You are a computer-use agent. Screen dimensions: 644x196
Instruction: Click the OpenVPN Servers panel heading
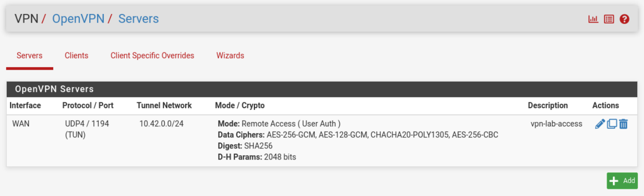coord(54,89)
